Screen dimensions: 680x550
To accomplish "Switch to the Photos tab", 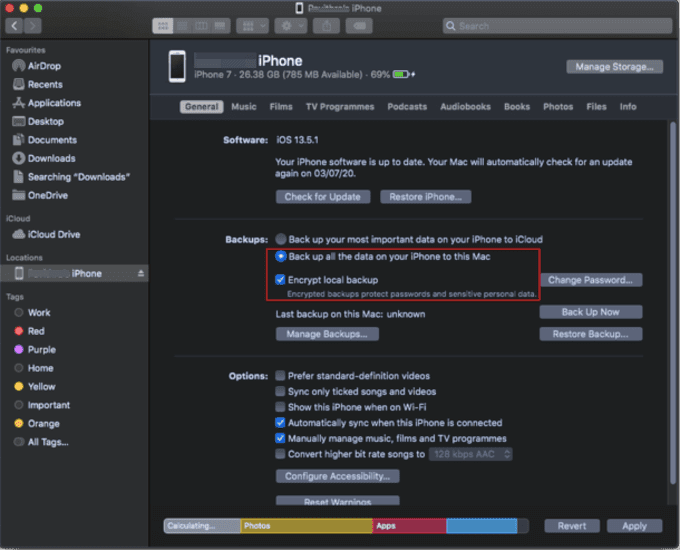I will pos(558,107).
